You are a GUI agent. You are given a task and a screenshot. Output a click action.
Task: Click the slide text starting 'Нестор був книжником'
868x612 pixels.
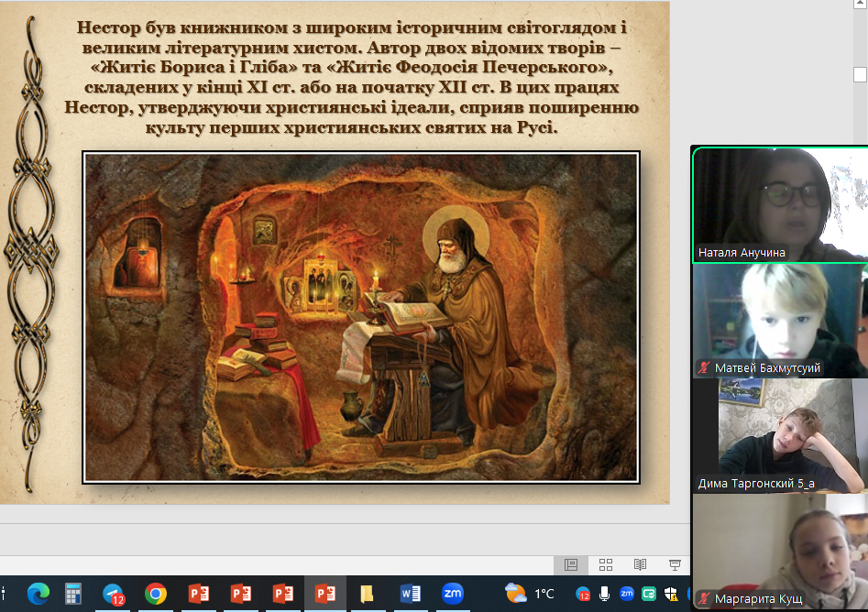coord(351,78)
